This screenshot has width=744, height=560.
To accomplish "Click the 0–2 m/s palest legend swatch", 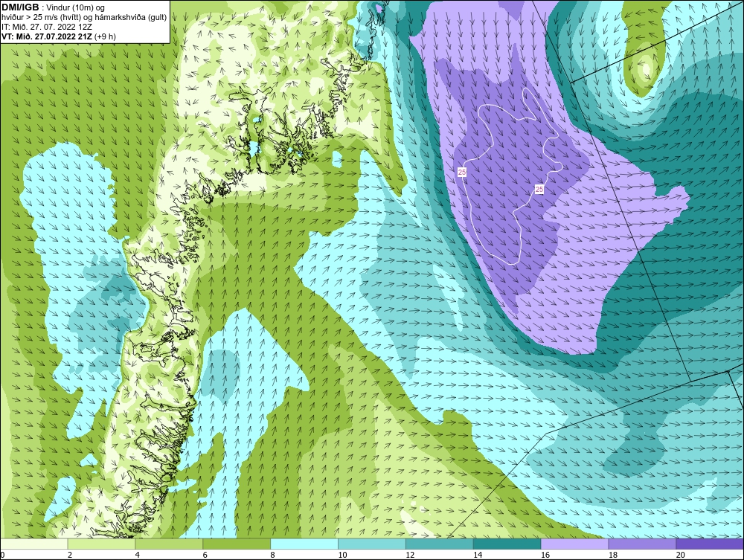I will [x=34, y=544].
